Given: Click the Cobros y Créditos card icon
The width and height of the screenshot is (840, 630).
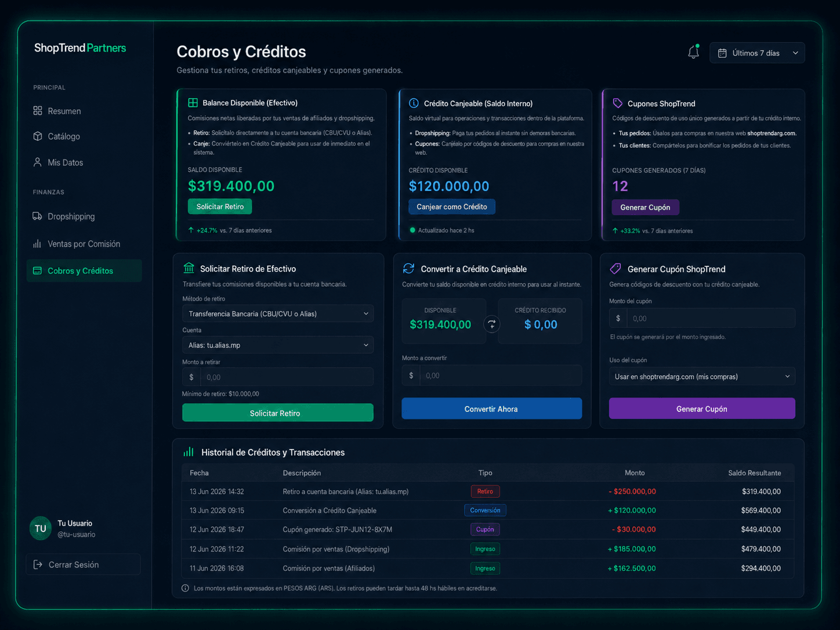Looking at the screenshot, I should [37, 271].
